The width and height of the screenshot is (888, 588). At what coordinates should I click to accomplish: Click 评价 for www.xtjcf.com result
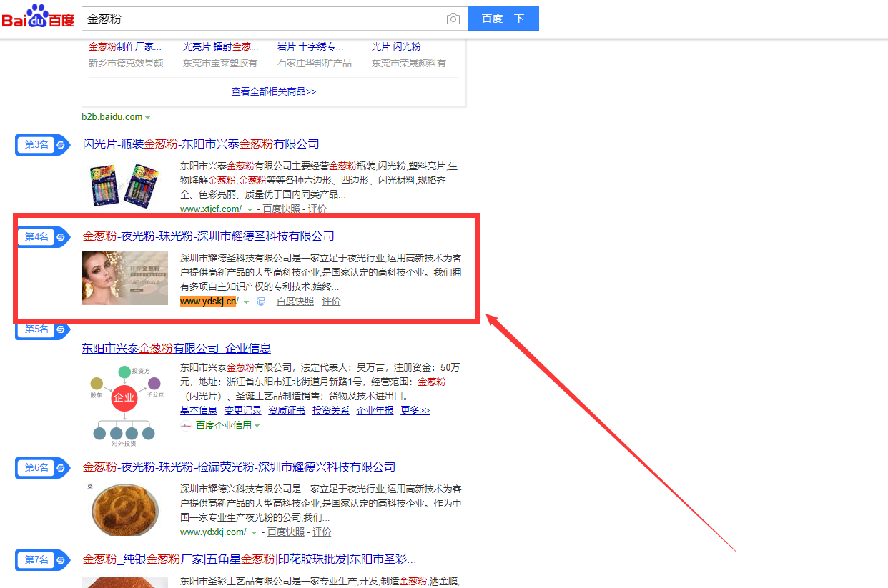pos(317,209)
